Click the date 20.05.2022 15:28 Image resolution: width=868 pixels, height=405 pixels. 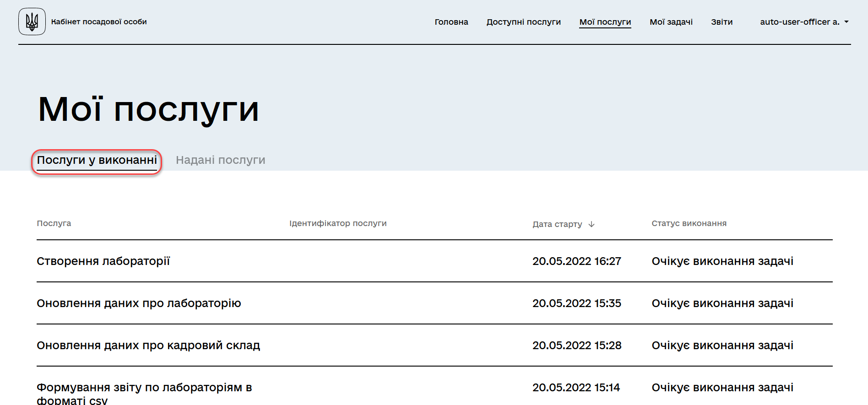coord(577,346)
